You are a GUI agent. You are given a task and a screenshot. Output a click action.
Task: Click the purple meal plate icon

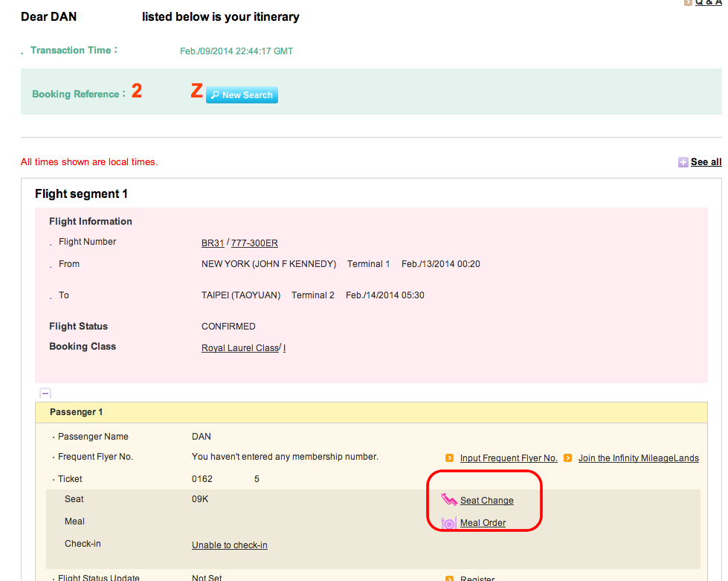448,524
